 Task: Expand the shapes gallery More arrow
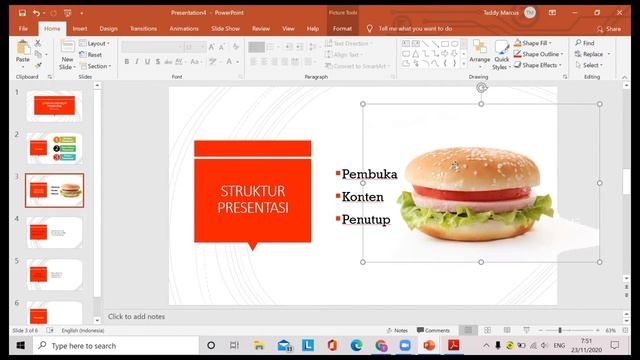click(464, 64)
